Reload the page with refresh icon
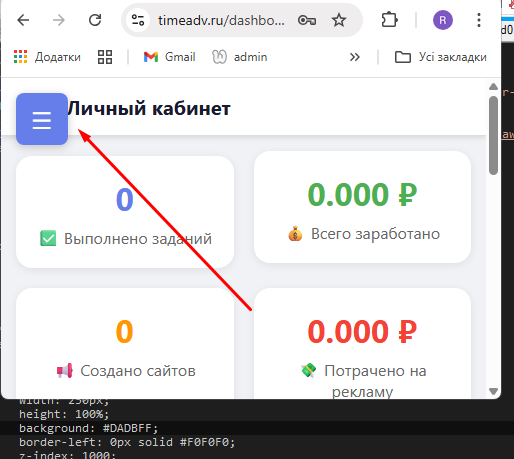The height and width of the screenshot is (459, 514). 95,20
